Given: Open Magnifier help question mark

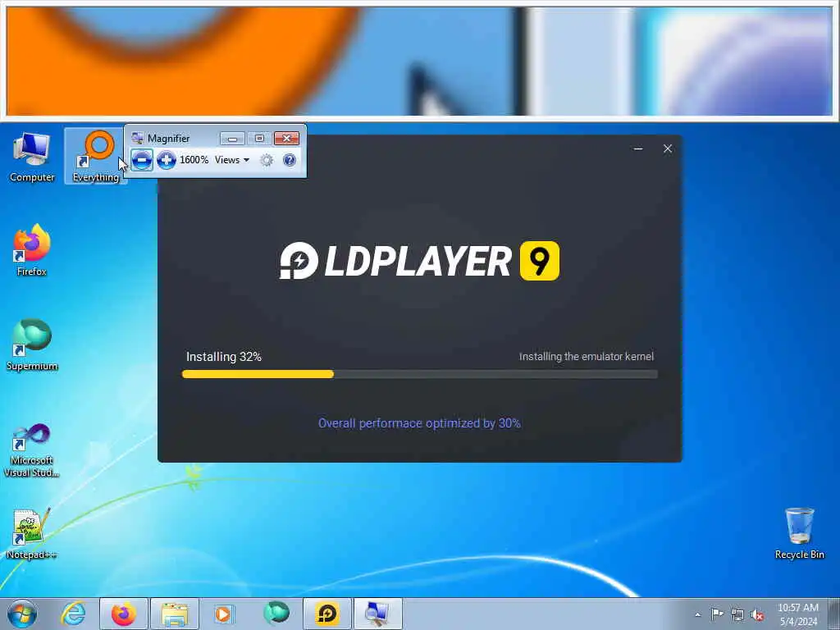Looking at the screenshot, I should pyautogui.click(x=290, y=160).
